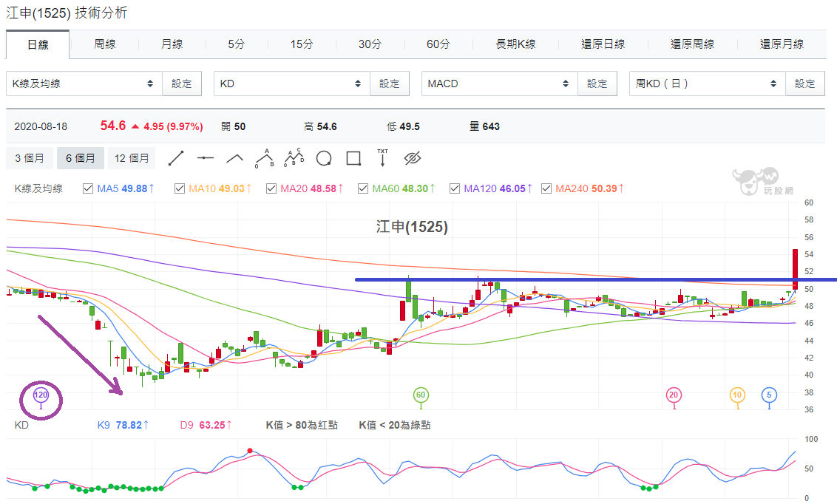Switch to the 還原周線 tab
837x504 pixels.
[x=692, y=44]
